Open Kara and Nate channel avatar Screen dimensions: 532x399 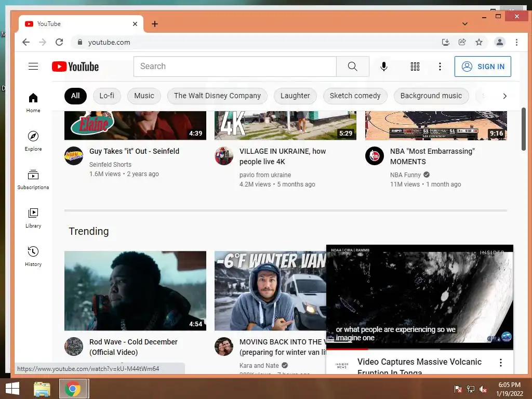coord(224,347)
